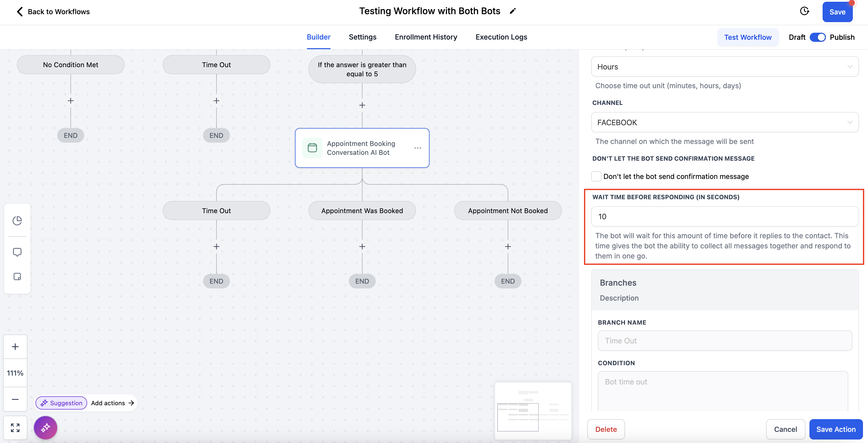This screenshot has height=443, width=868.
Task: Add action under No Condition Met
Action: 70,101
